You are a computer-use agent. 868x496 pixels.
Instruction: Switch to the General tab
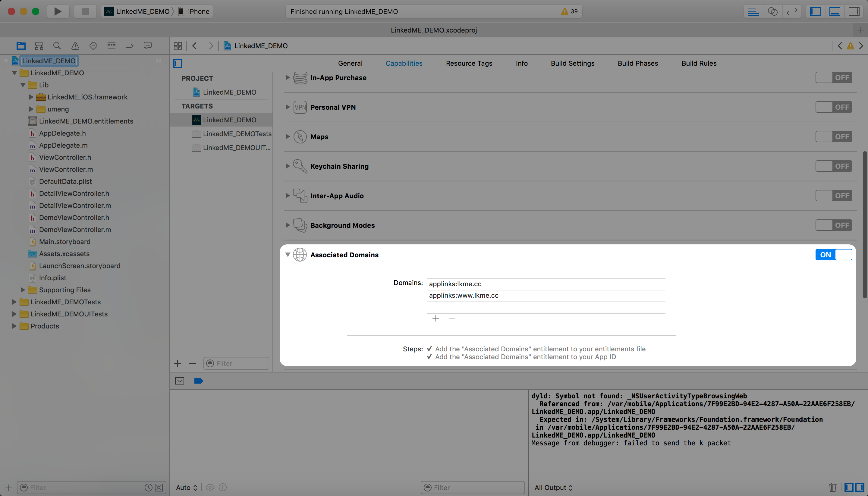click(350, 63)
